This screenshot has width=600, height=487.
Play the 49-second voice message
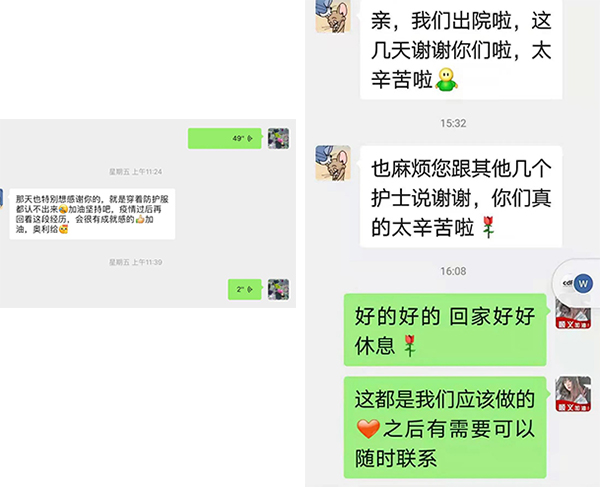click(x=225, y=138)
